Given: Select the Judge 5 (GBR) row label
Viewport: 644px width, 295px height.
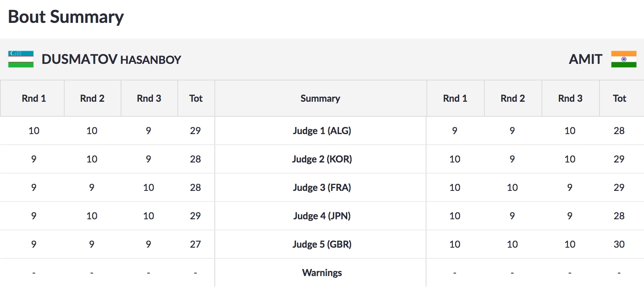Looking at the screenshot, I should (322, 245).
